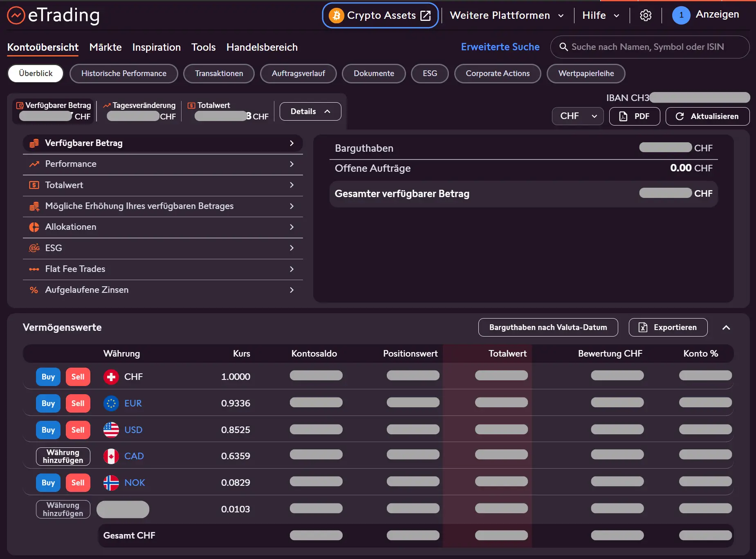The height and width of the screenshot is (559, 756).
Task: Click the percent icon for Aufgelaufene Zinsen
Action: (x=34, y=290)
